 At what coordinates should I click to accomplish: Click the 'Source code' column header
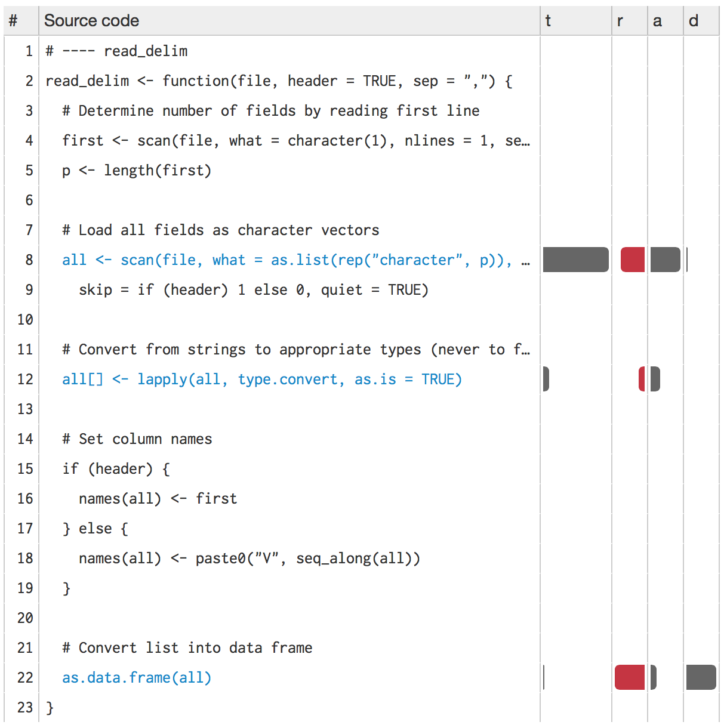(91, 21)
